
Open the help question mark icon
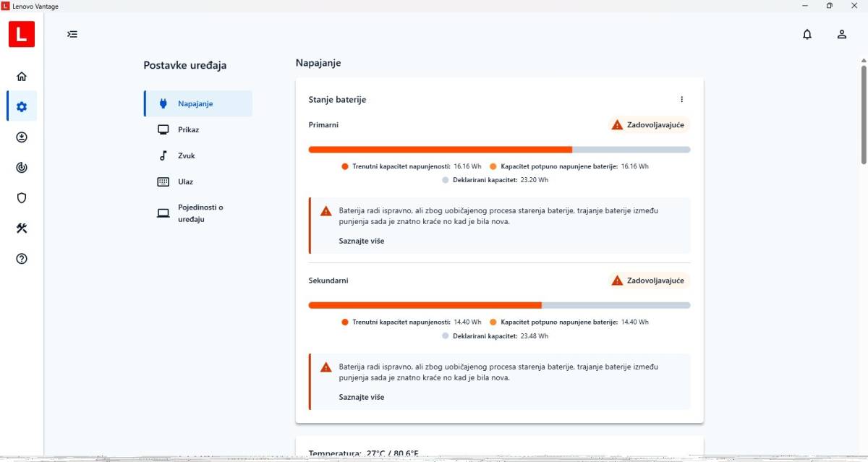coord(22,259)
